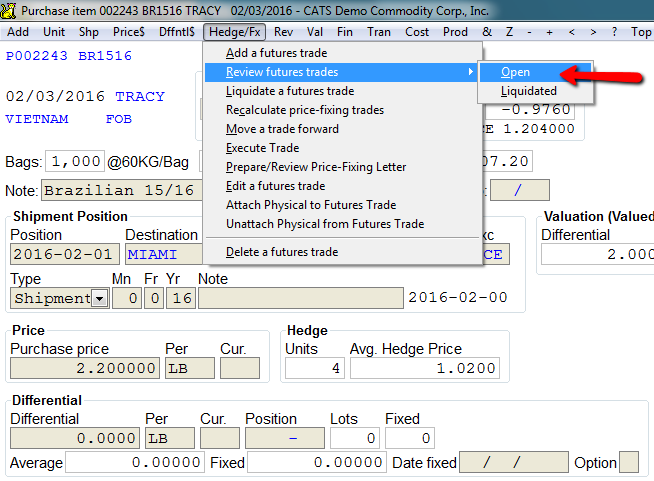Viewport: 654px width, 481px height.
Task: Click the Date fixed input field
Action: 514,462
